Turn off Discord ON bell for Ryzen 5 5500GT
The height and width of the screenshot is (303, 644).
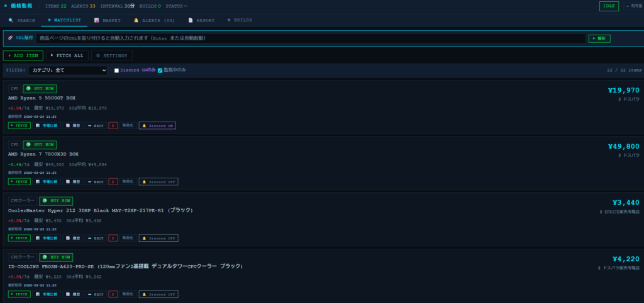(x=157, y=125)
